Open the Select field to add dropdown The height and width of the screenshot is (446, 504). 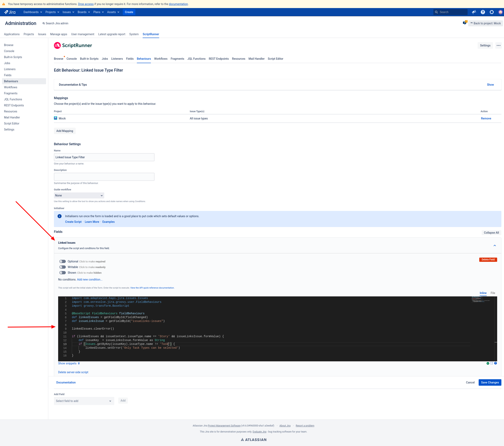[84, 401]
